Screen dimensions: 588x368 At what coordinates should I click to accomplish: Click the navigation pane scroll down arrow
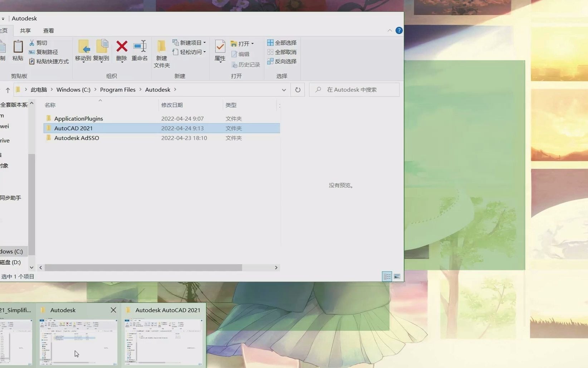pyautogui.click(x=31, y=267)
